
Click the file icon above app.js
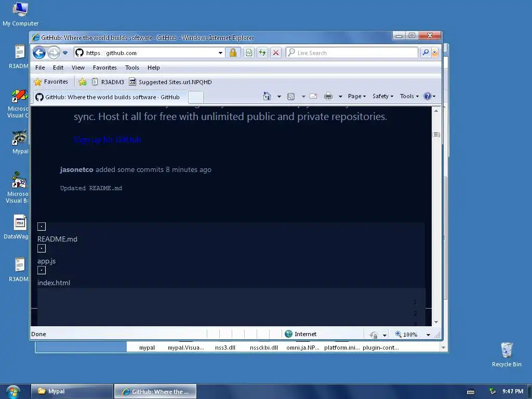(x=42, y=249)
